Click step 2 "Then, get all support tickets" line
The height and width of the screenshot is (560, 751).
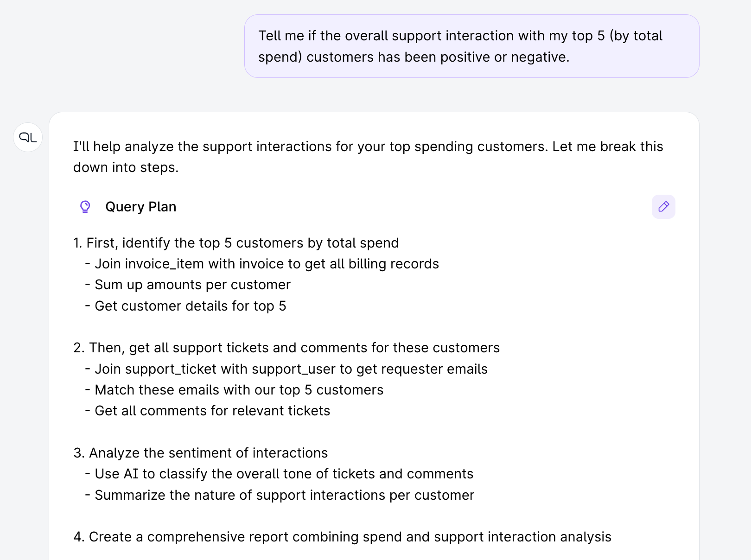(x=286, y=348)
